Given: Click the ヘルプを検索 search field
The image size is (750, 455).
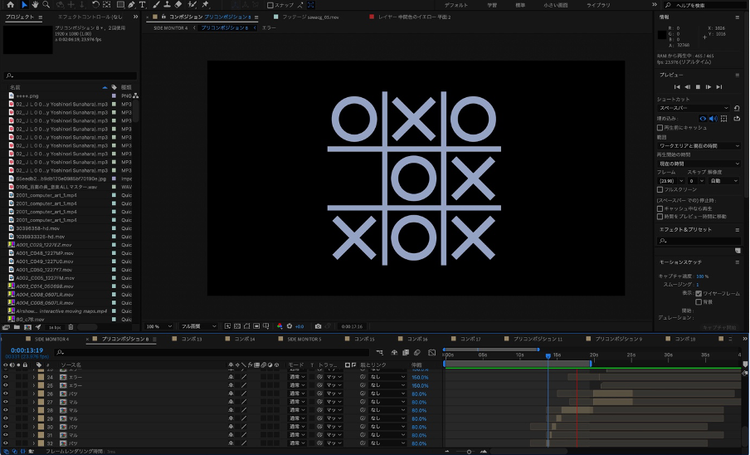Looking at the screenshot, I should [704, 5].
